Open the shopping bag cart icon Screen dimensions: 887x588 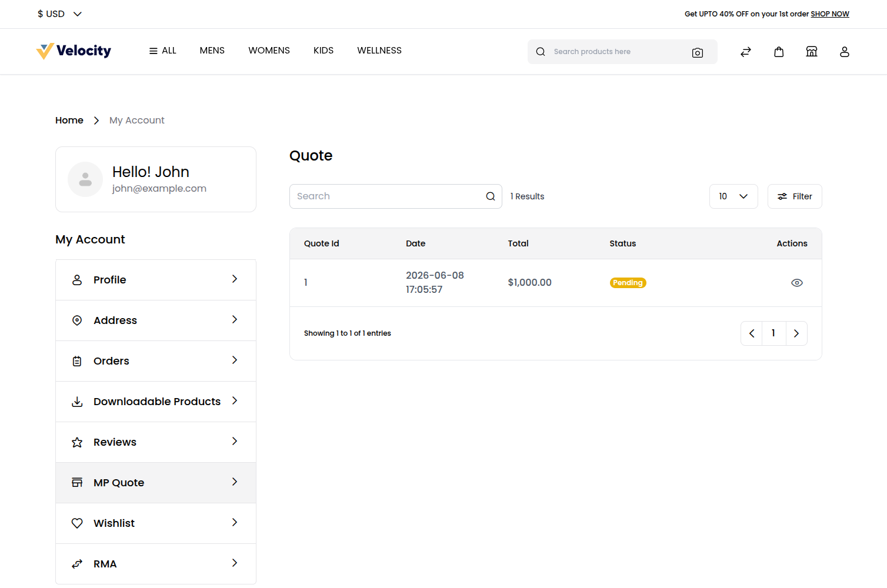(x=779, y=52)
